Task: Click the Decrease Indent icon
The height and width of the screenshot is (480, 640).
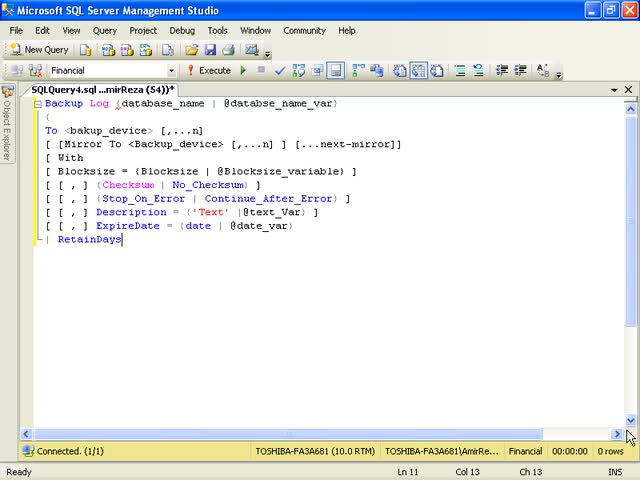Action: point(501,71)
